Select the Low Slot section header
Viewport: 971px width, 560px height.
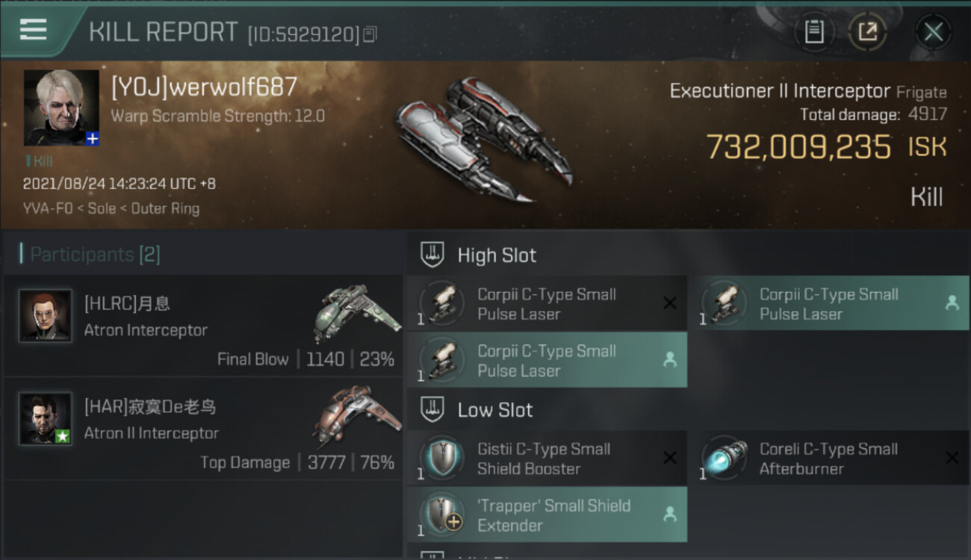tap(495, 410)
